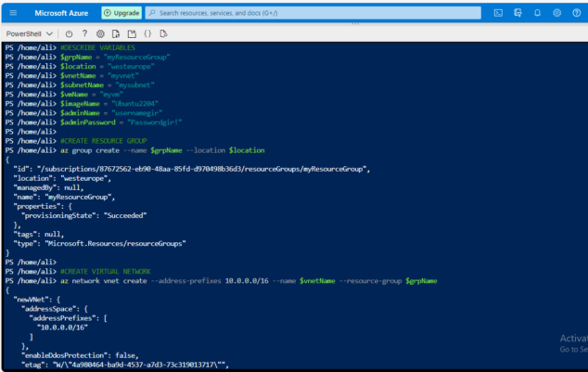The height and width of the screenshot is (372, 588).
Task: Click the Cloud Shell settings gear
Action: (x=100, y=33)
